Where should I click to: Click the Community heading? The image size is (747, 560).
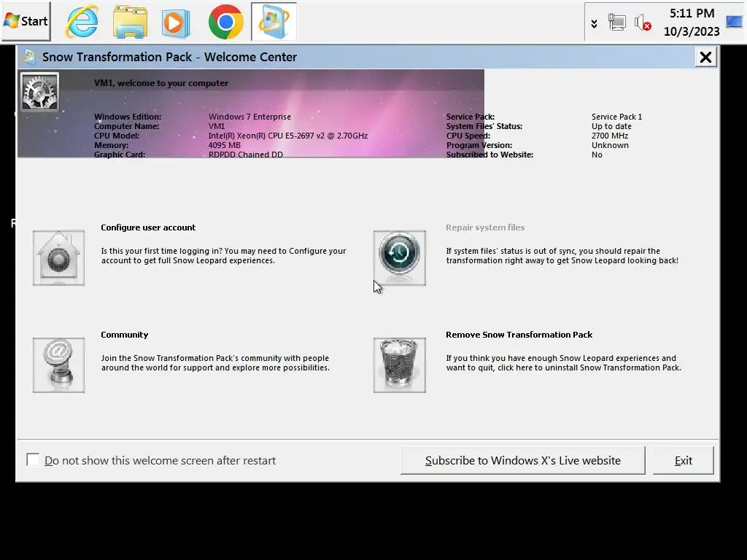tap(124, 335)
